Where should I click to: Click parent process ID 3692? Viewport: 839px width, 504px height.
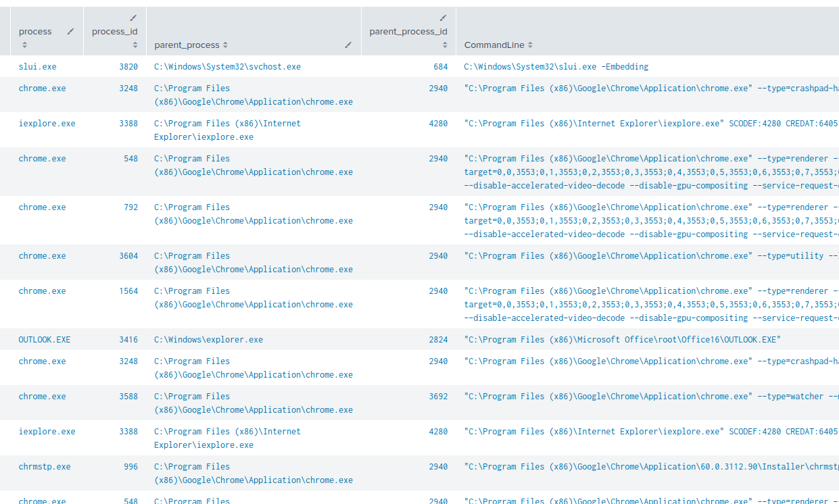pos(438,397)
